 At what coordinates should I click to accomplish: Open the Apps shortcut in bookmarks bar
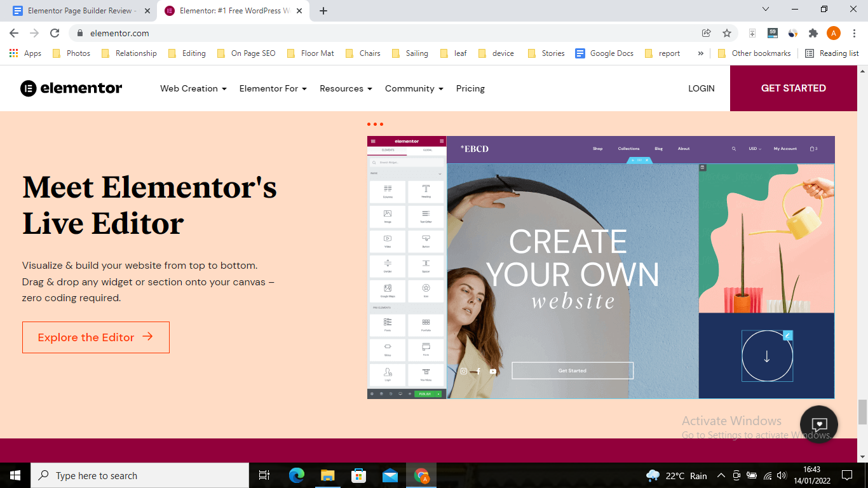(25, 53)
